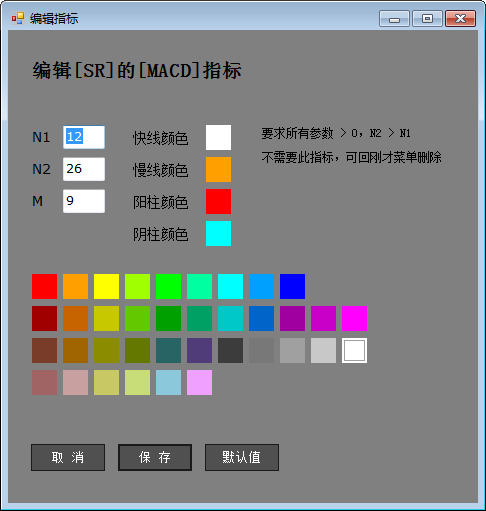Choose the light pink-violet swatch in bottom row
Viewport: 486px width, 511px height.
click(199, 382)
